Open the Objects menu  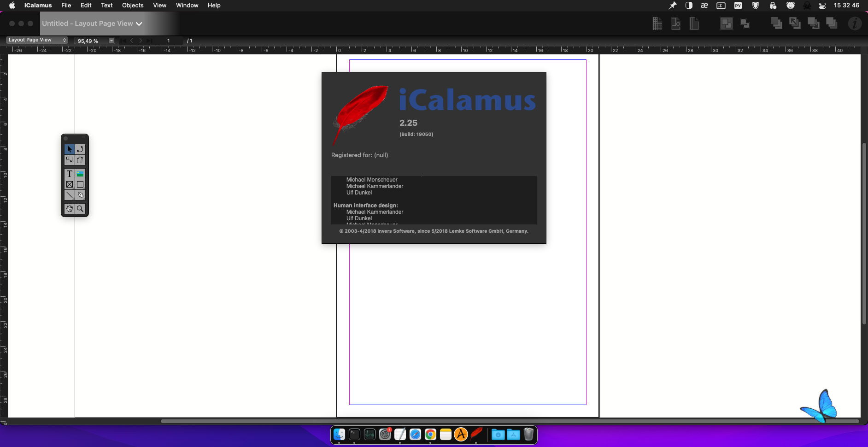(133, 6)
